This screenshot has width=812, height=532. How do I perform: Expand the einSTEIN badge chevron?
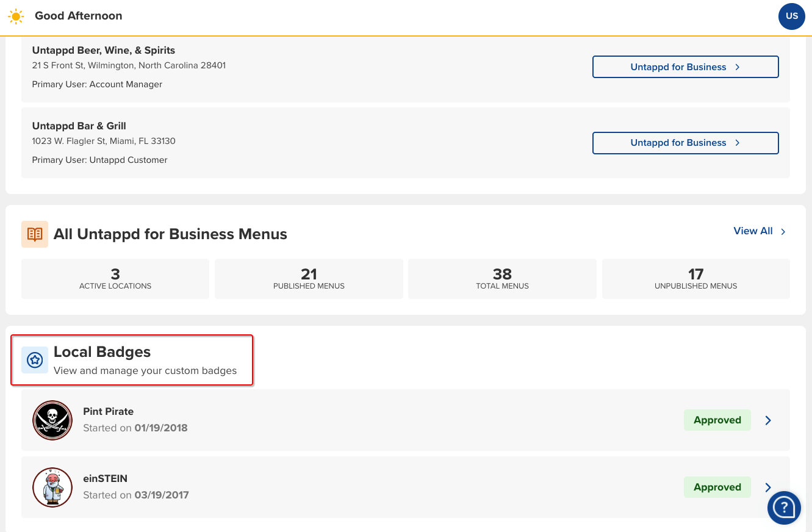[768, 487]
